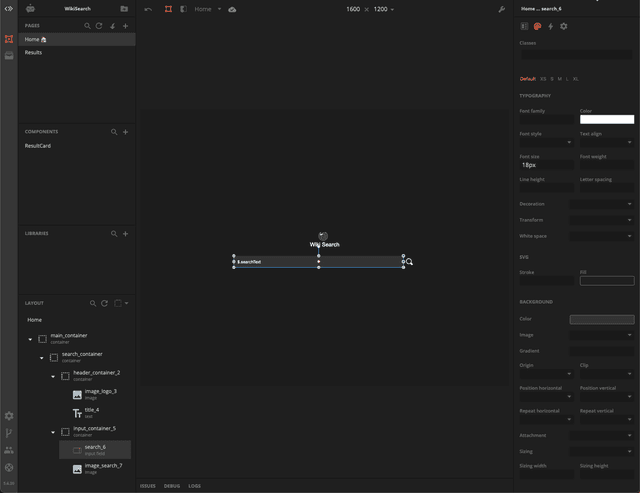Open the Results page
The width and height of the screenshot is (640, 493).
pos(34,52)
